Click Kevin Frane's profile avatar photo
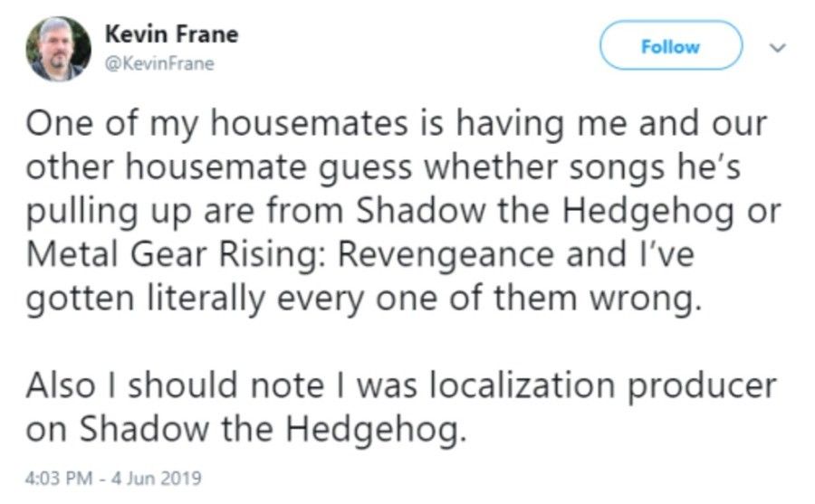Image resolution: width=815 pixels, height=504 pixels. 58,49
